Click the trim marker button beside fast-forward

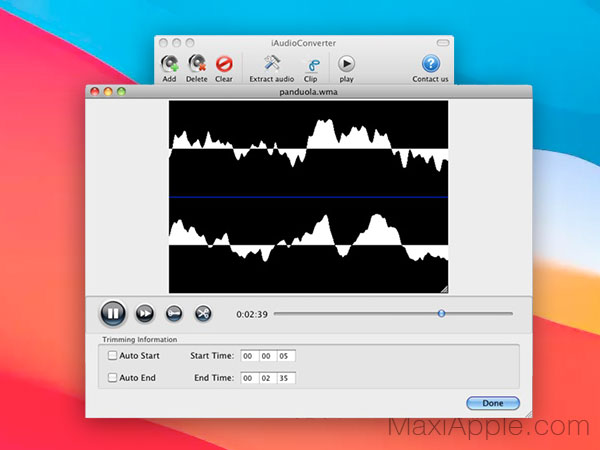tap(174, 314)
